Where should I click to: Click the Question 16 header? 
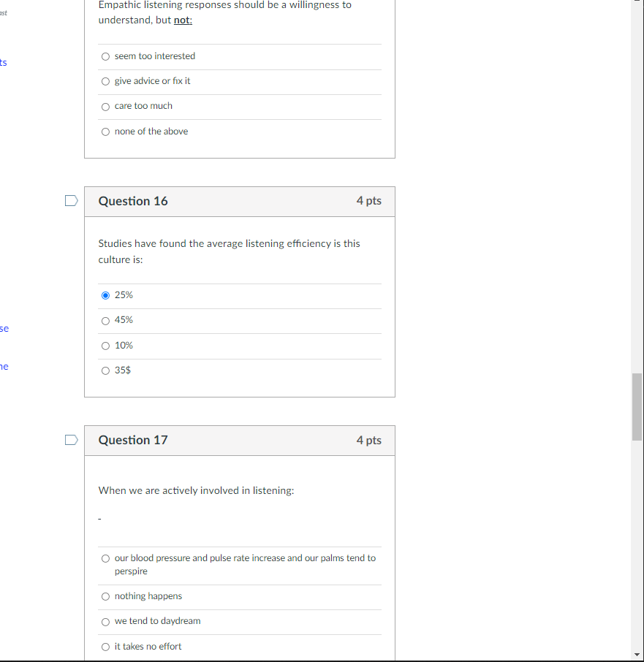pos(133,201)
